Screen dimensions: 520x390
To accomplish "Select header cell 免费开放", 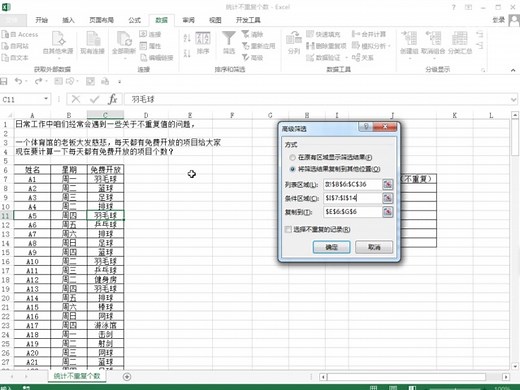I will (105, 170).
